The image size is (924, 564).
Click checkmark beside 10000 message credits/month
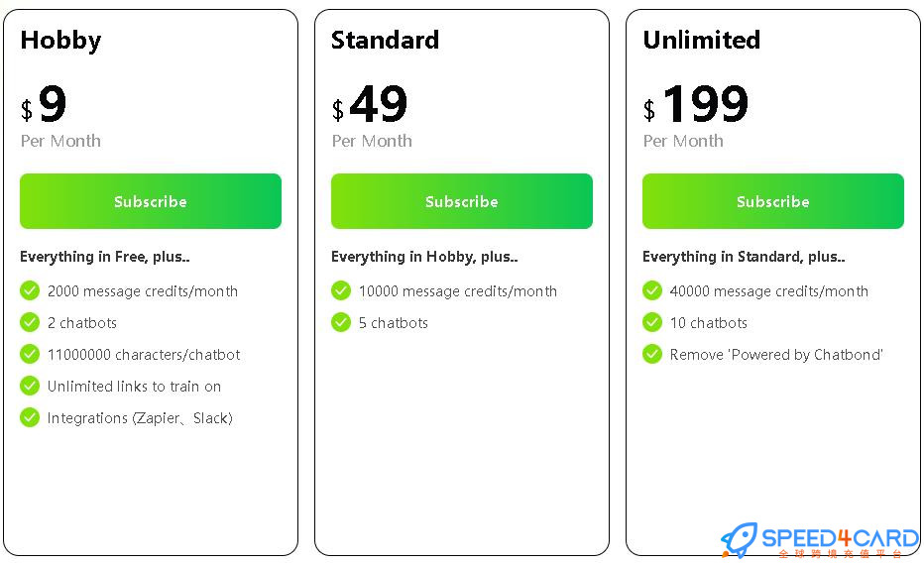(341, 290)
